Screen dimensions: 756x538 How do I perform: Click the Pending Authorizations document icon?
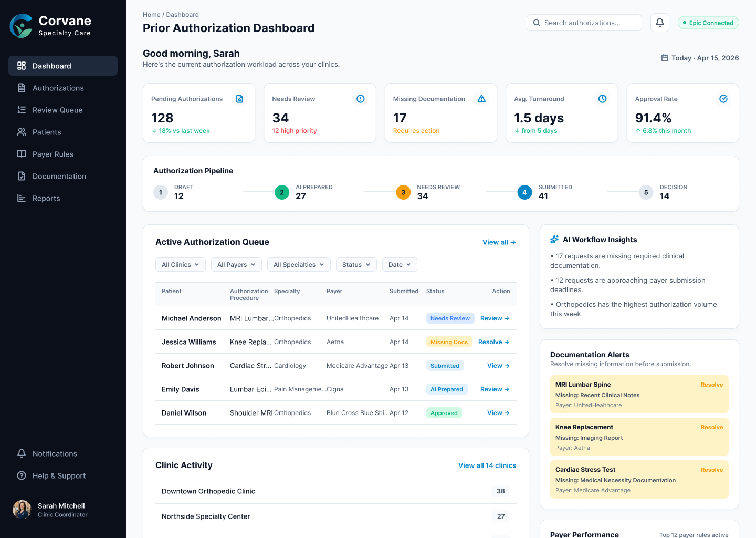coord(239,99)
